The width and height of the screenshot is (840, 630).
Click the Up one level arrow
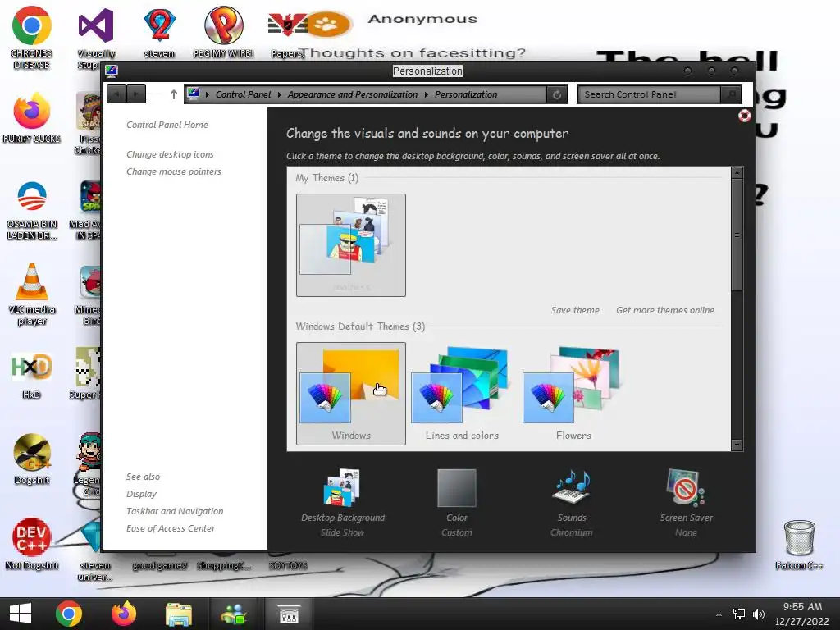[173, 94]
